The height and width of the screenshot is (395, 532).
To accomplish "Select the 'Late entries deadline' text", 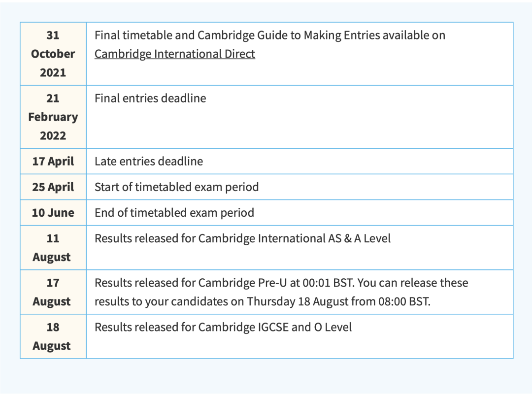I will point(148,162).
